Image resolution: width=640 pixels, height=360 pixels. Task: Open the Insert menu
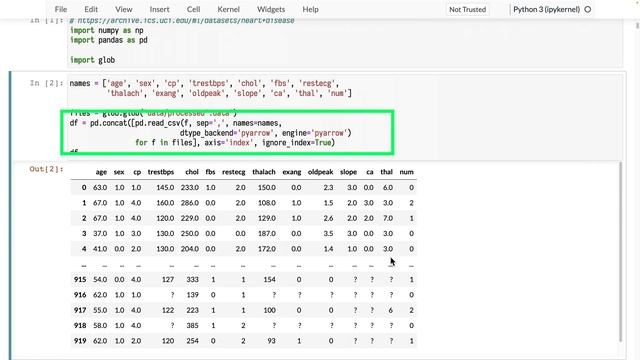tap(159, 9)
